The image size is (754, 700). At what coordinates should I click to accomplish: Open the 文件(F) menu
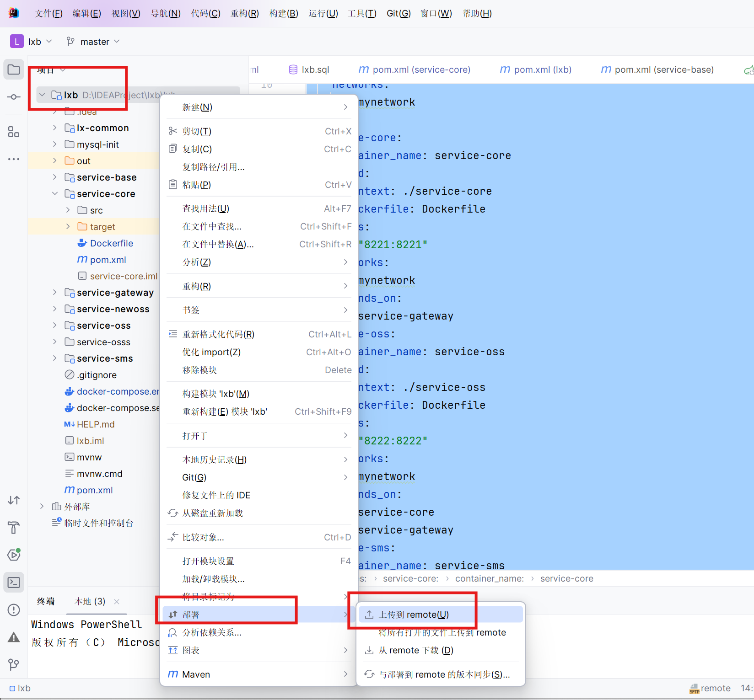48,13
